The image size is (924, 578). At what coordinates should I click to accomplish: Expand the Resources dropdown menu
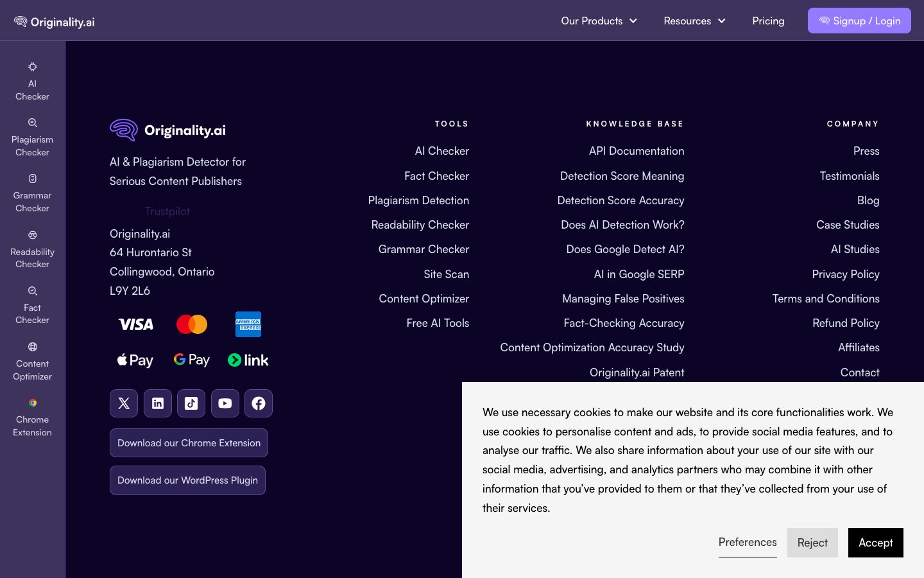point(694,21)
